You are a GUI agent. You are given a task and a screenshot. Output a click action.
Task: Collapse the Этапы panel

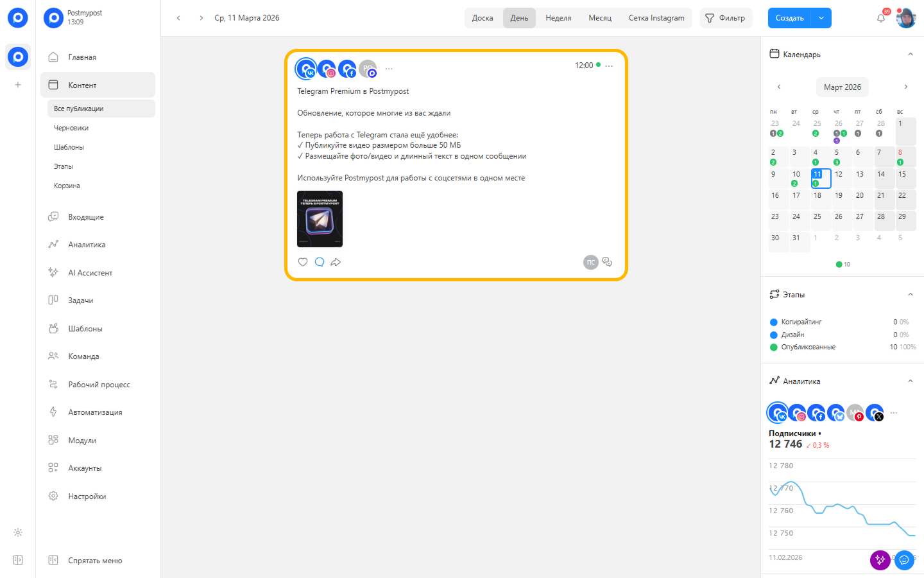point(910,295)
